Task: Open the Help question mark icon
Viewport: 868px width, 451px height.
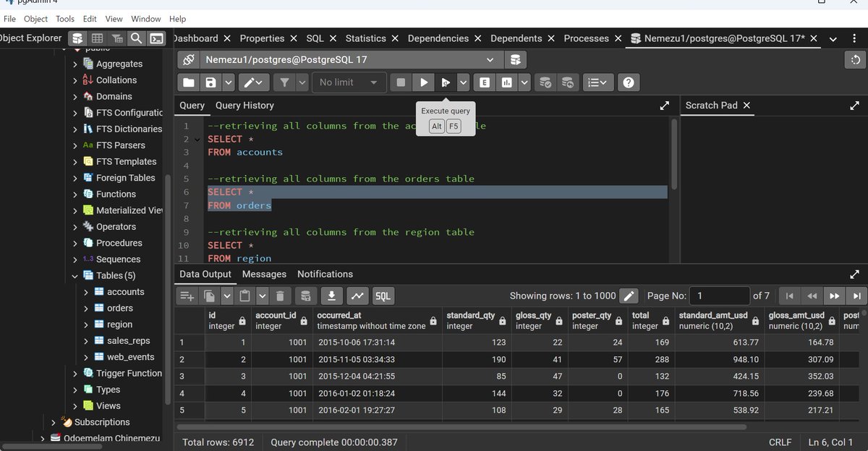Action: [629, 82]
